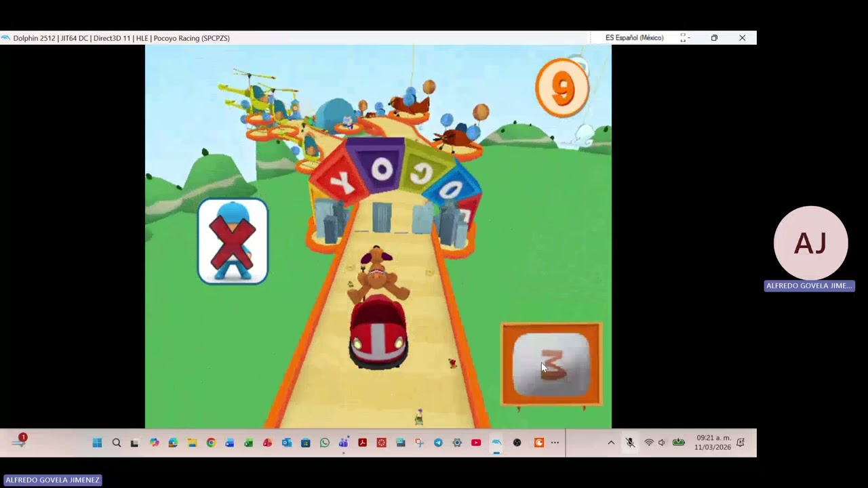Open Wi-Fi network settings in tray
The image size is (868, 488).
649,443
